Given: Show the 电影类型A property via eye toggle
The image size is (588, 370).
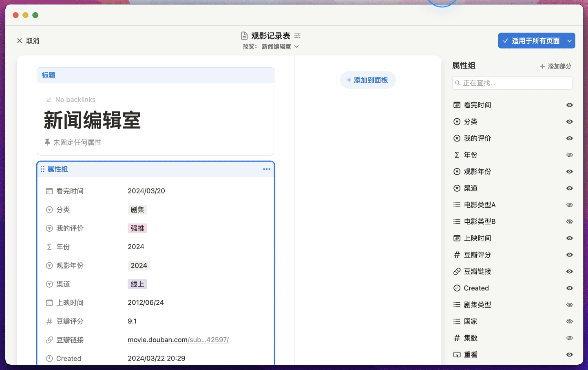Looking at the screenshot, I should (570, 205).
